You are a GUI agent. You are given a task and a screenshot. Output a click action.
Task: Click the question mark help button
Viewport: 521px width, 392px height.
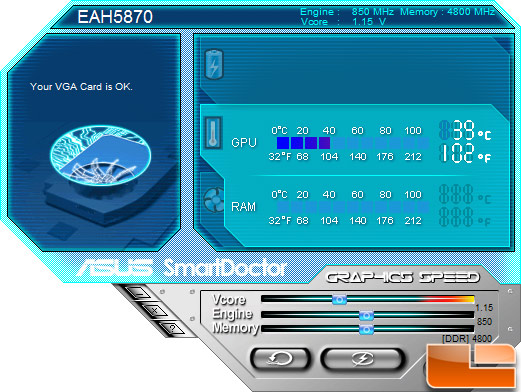[x=172, y=328]
